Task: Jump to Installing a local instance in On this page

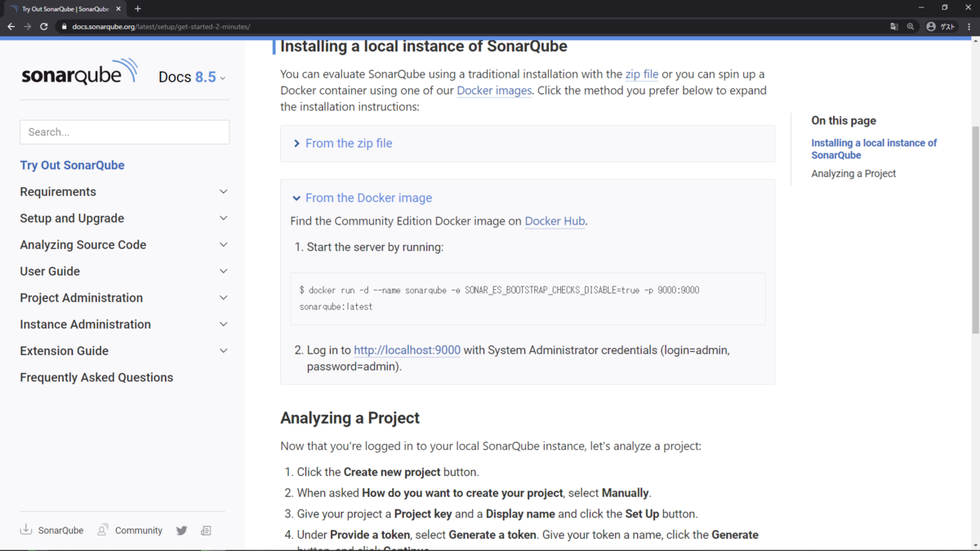Action: [x=874, y=149]
